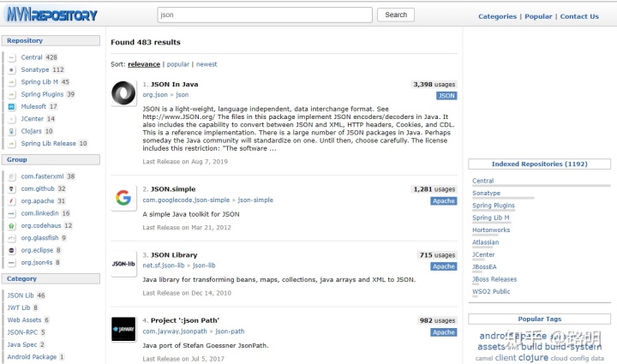Filter by the Android Package category
This screenshot has width=617, height=364.
coord(32,357)
